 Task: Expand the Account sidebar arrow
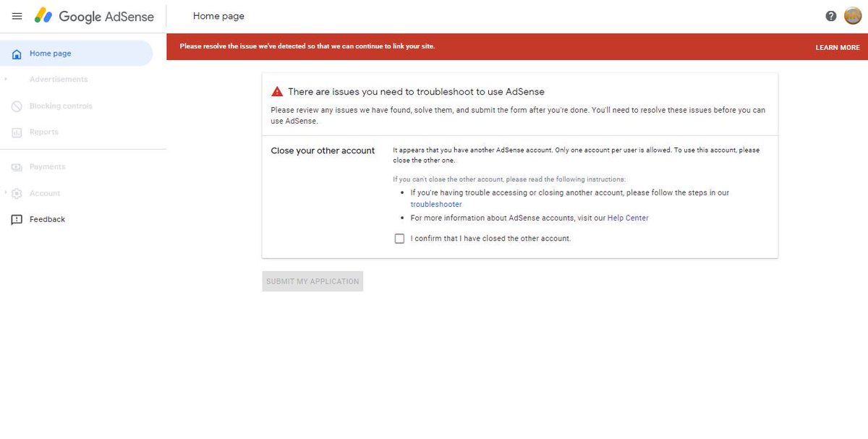click(x=6, y=193)
